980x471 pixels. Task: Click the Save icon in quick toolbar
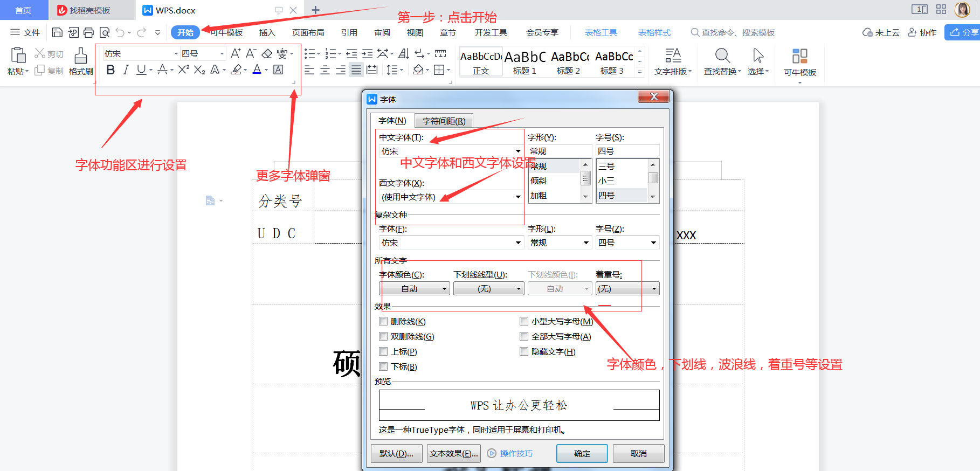click(57, 32)
